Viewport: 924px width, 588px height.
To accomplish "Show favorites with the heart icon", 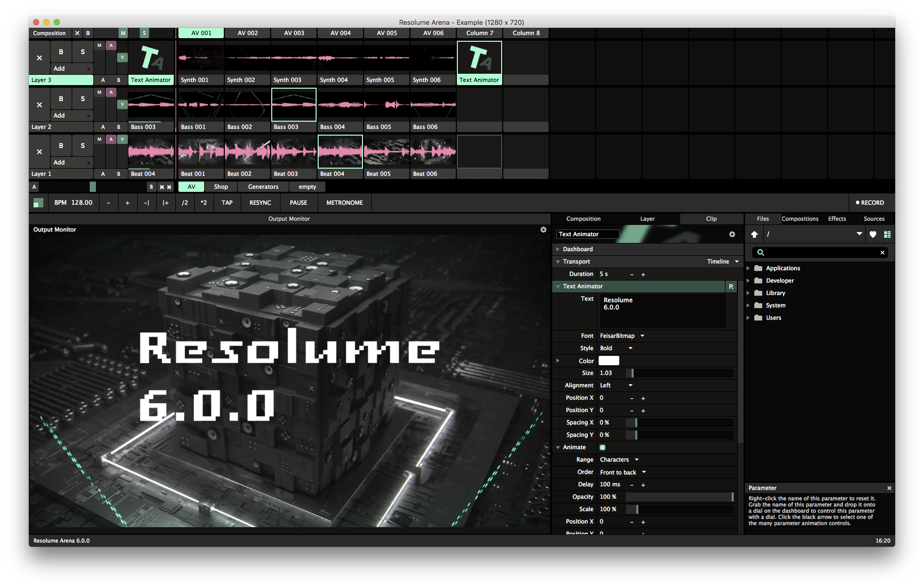I will (x=873, y=234).
